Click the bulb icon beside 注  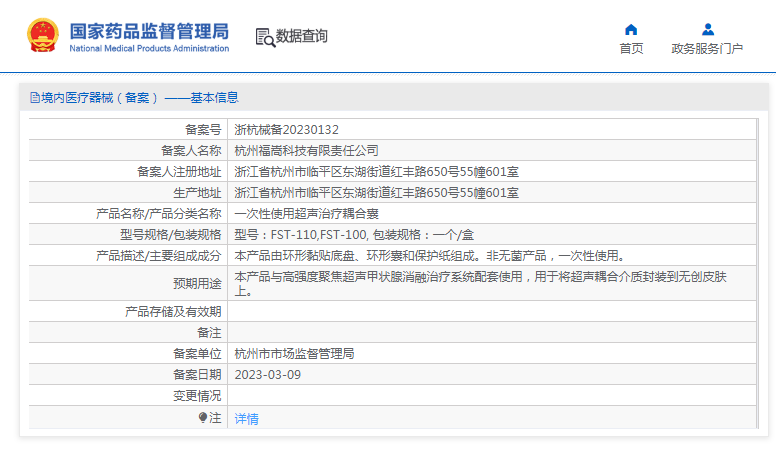coord(203,417)
